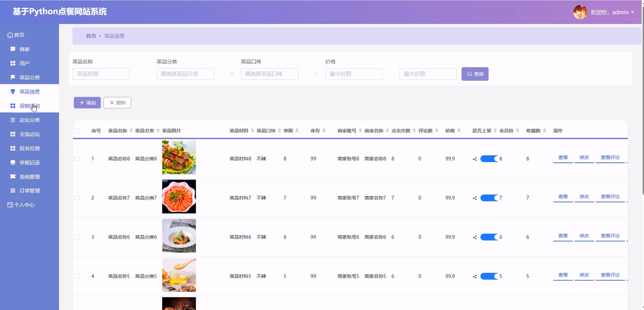Sort table by 价格 column arrows
The width and height of the screenshot is (644, 310).
click(459, 130)
